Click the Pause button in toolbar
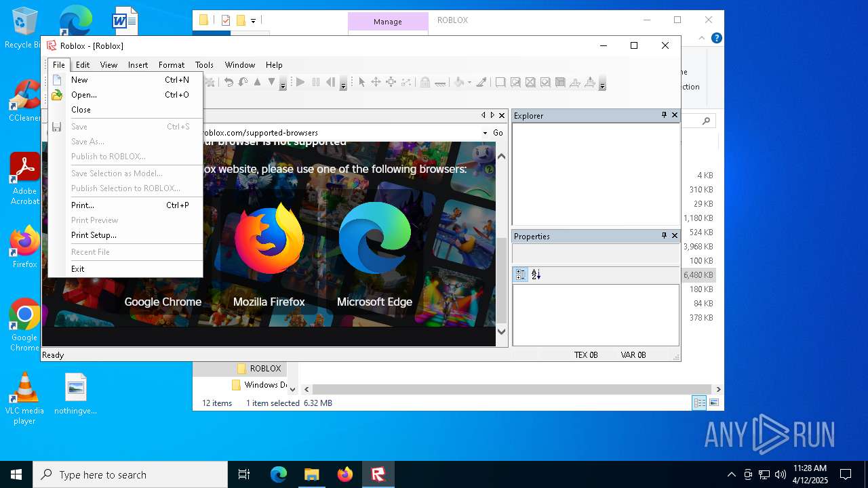868x488 pixels. click(315, 82)
